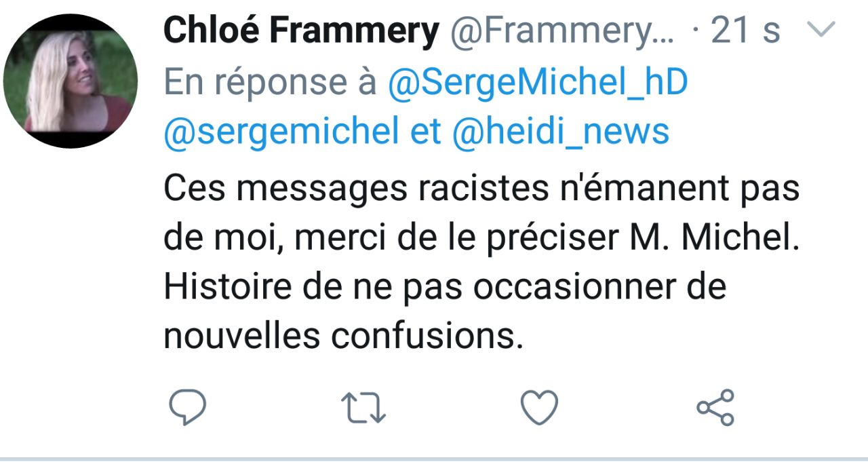Click the reply speech bubble icon

click(x=187, y=407)
